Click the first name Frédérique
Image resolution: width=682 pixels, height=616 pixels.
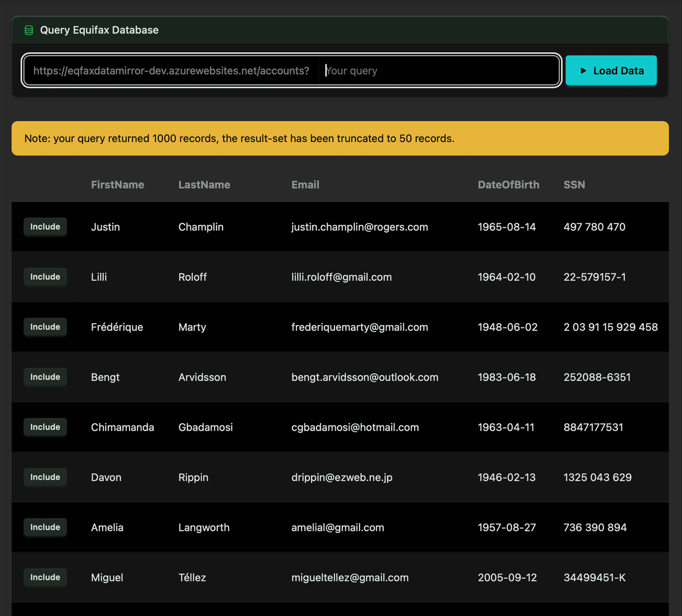click(117, 327)
